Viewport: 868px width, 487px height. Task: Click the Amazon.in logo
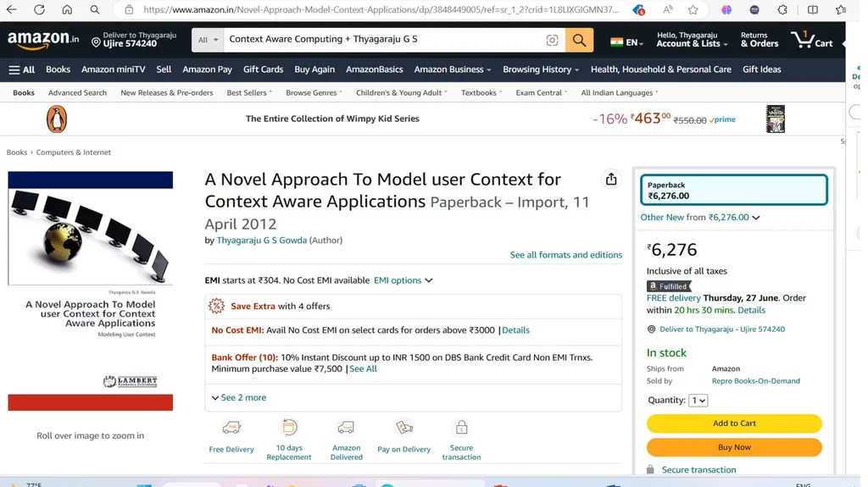coord(43,40)
